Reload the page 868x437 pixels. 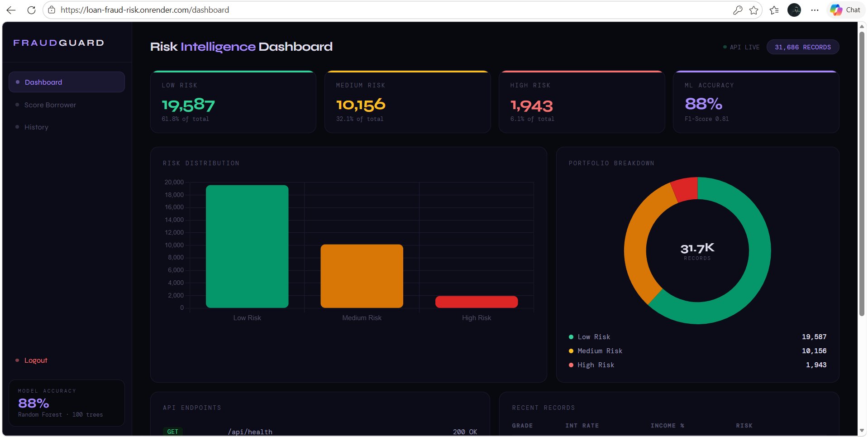point(31,10)
